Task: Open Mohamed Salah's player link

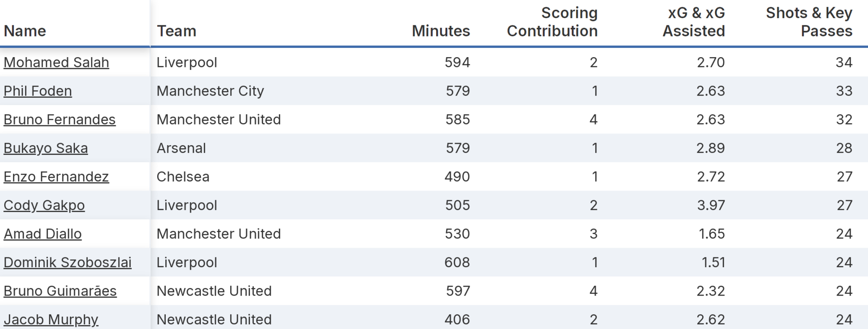Action: point(56,63)
